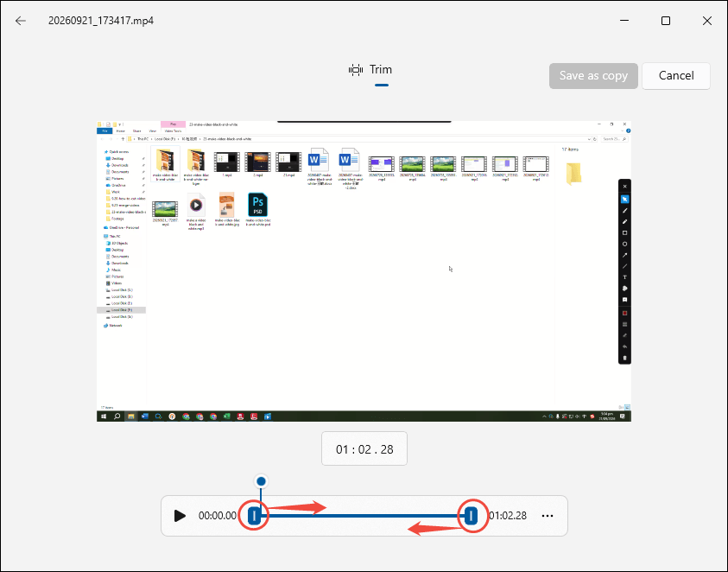This screenshot has height=572, width=728.
Task: Click the 01:02.28 end time label
Action: click(x=508, y=516)
